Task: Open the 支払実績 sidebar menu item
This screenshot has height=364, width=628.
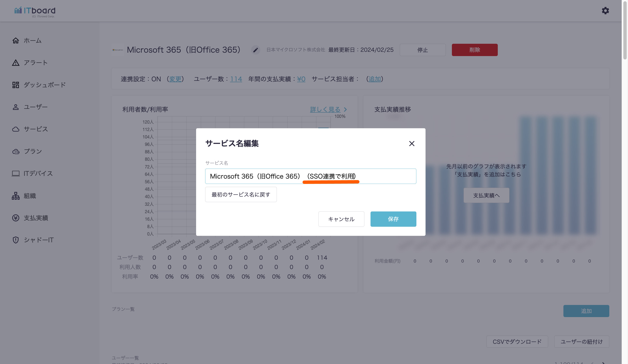Action: coord(36,218)
